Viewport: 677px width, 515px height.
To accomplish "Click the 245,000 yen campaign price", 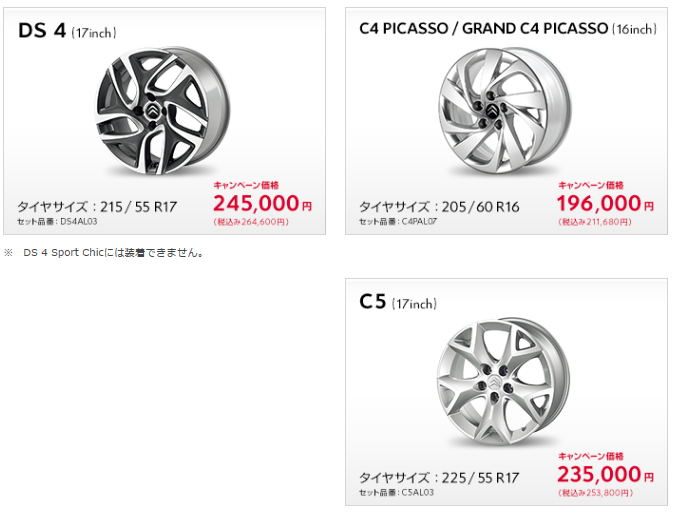I will [263, 203].
